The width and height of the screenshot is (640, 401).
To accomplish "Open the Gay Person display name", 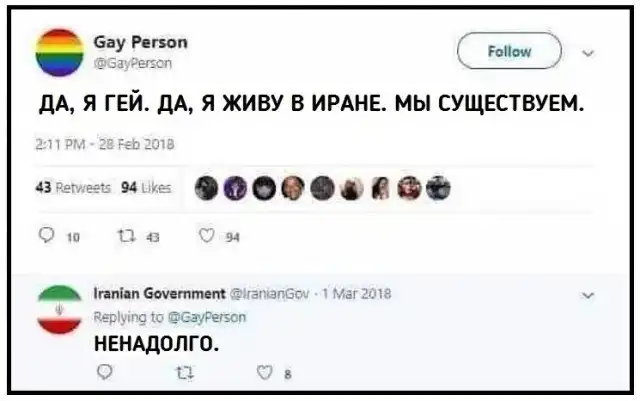I will pos(140,42).
